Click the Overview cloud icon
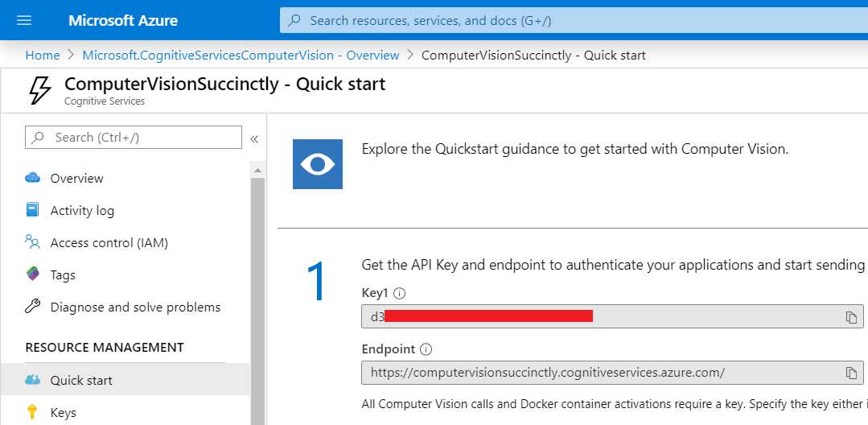This screenshot has height=425, width=868. tap(33, 178)
